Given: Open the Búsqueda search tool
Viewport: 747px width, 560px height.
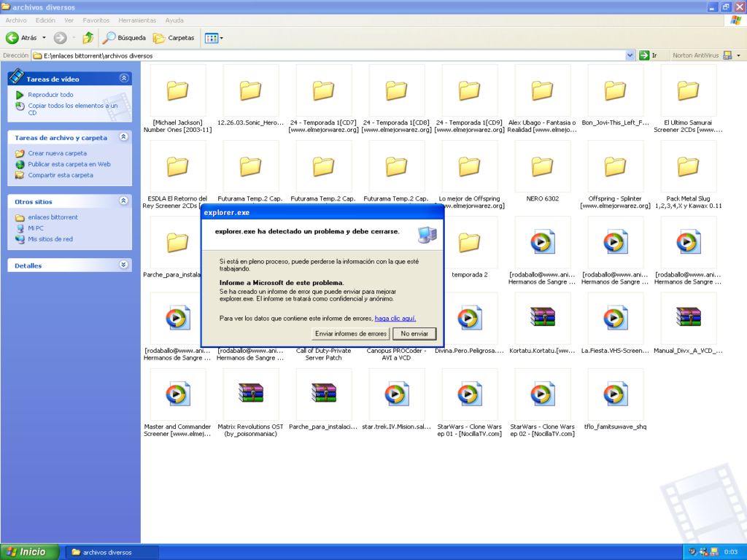Looking at the screenshot, I should point(125,38).
